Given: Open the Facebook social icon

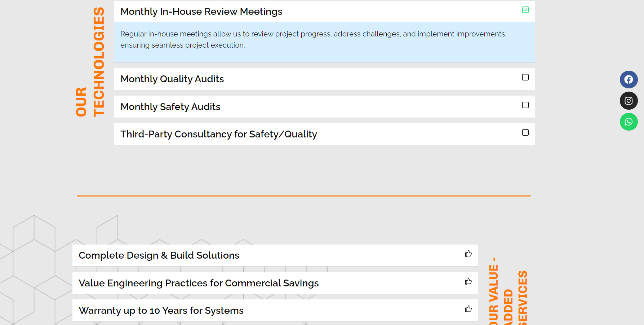Looking at the screenshot, I should 629,79.
